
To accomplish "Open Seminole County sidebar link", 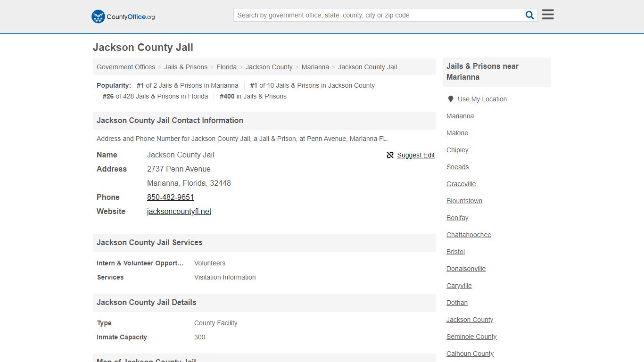I will (471, 337).
